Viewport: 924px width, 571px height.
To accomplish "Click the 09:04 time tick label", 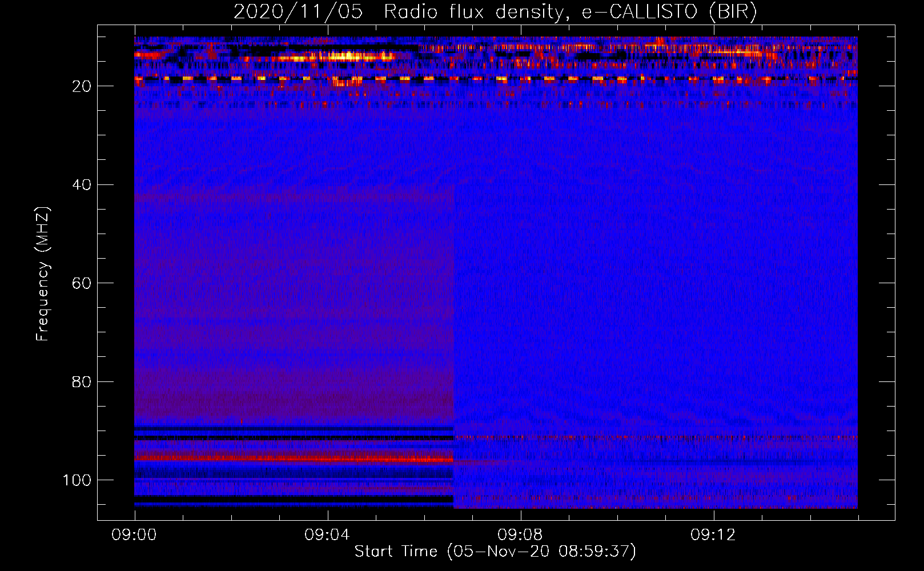I will coord(327,535).
